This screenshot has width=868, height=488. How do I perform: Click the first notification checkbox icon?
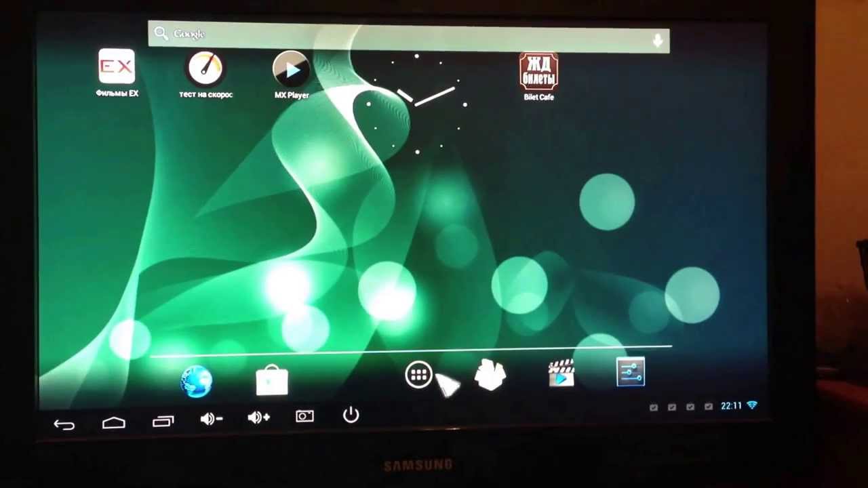pyautogui.click(x=654, y=407)
